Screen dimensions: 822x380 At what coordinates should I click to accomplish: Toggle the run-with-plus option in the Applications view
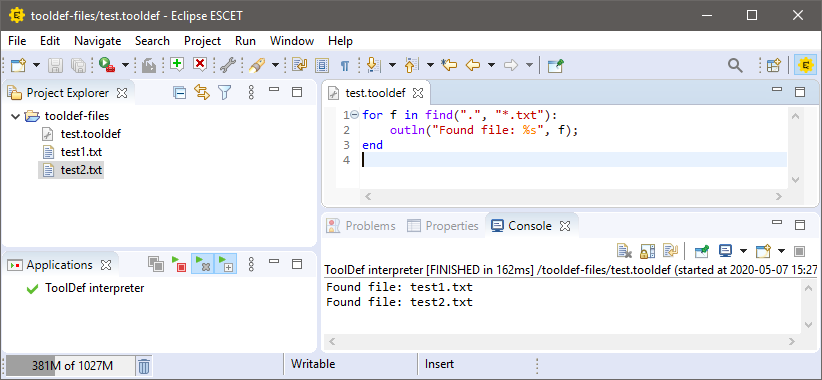pos(226,264)
